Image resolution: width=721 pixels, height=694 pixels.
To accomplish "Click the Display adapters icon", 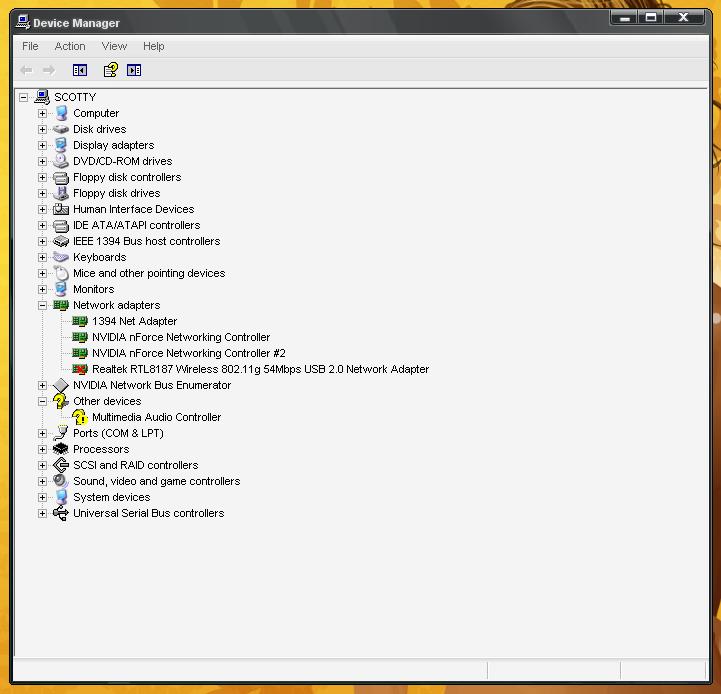I will (61, 145).
